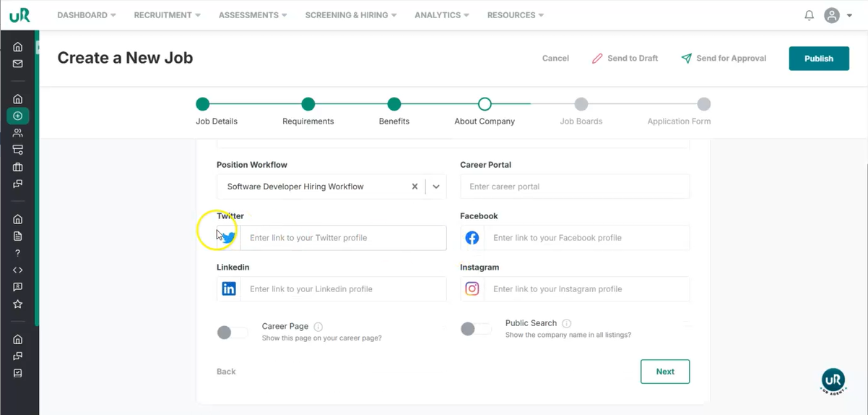Open the code brackets icon in sidebar
This screenshot has width=868, height=415.
[18, 270]
